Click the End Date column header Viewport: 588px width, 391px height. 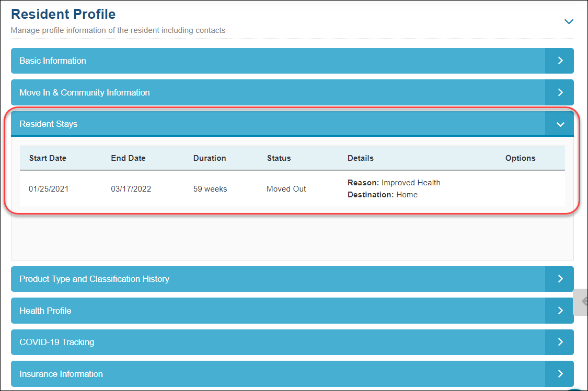coord(128,158)
